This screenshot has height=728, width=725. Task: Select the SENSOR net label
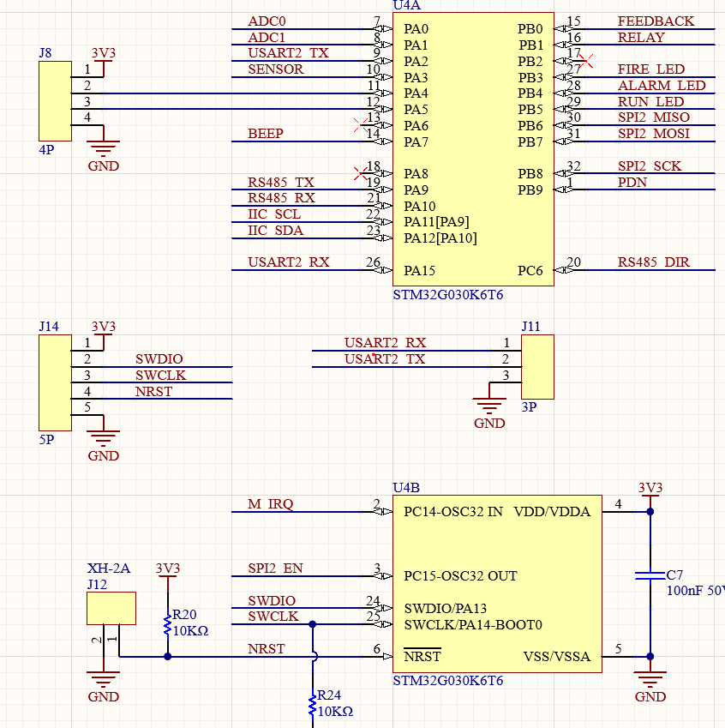276,69
